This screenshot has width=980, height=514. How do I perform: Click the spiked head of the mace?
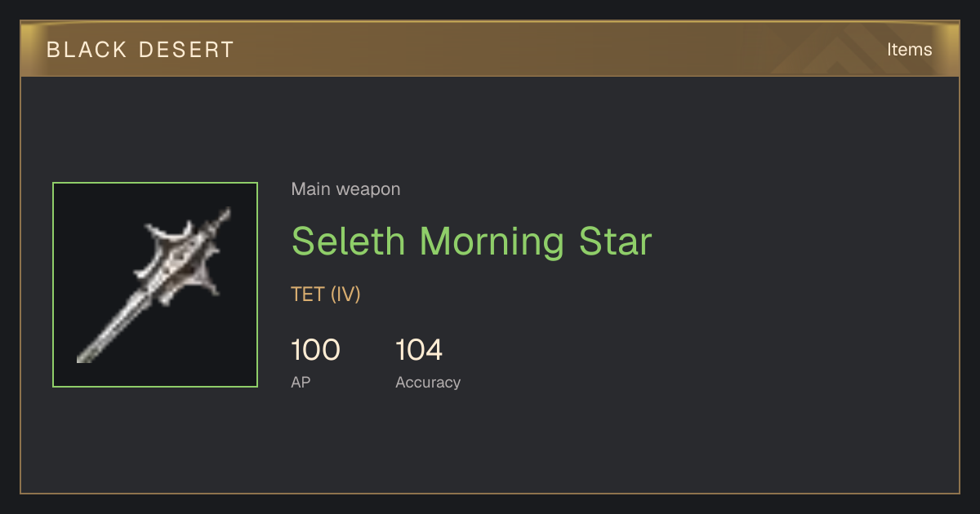tap(183, 261)
